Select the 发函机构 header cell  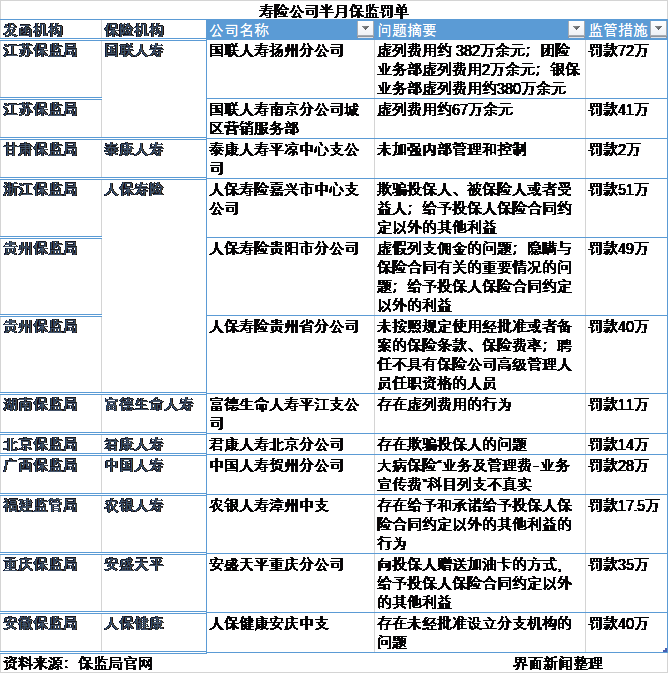point(51,30)
